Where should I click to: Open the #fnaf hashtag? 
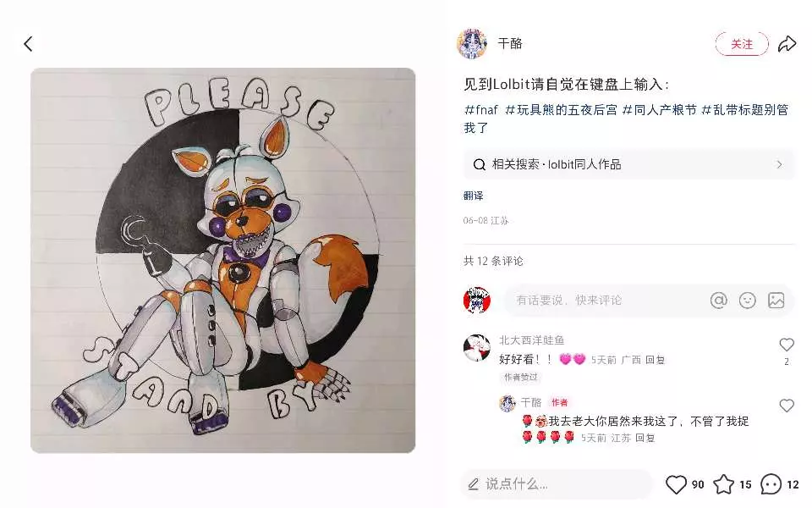481,110
